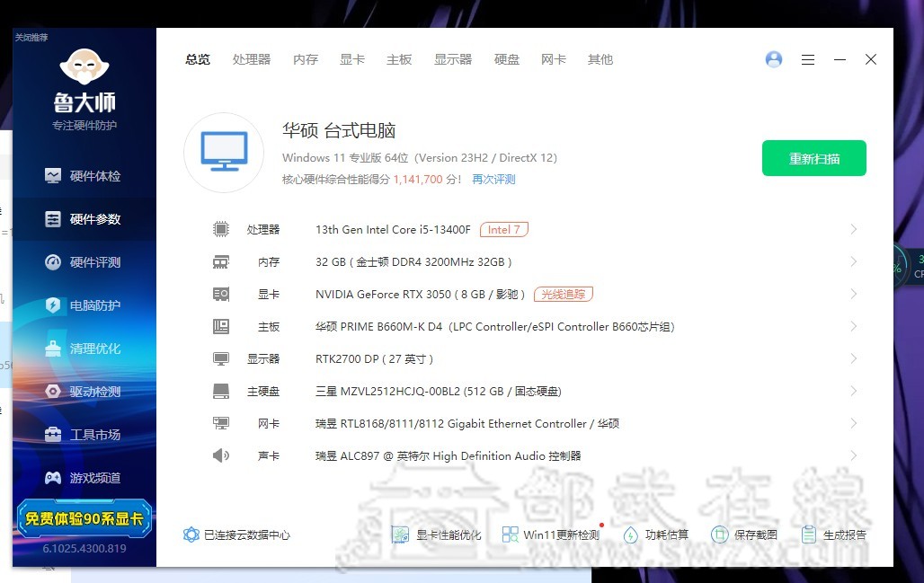The width and height of the screenshot is (924, 583).
Task: Click 生成报告 report icon
Action: [x=833, y=534]
